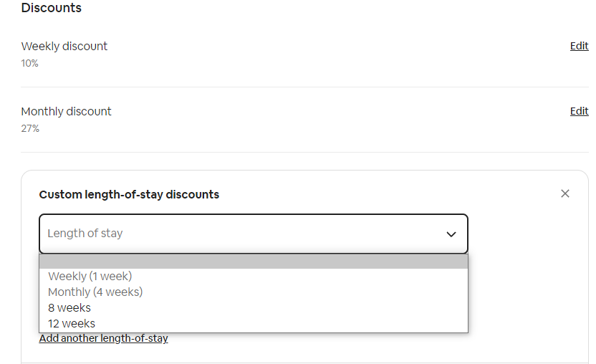Click the Length of stay placeholder text
Image resolution: width=596 pixels, height=364 pixels.
pos(85,234)
